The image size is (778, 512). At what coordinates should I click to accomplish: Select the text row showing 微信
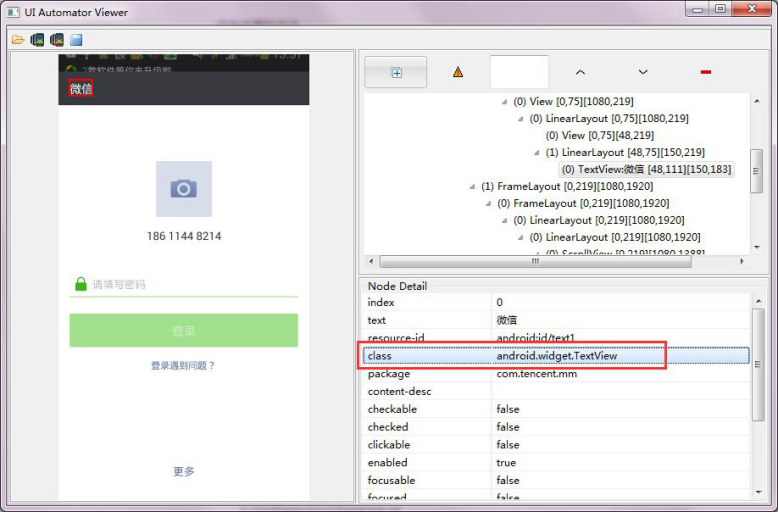tap(556, 320)
